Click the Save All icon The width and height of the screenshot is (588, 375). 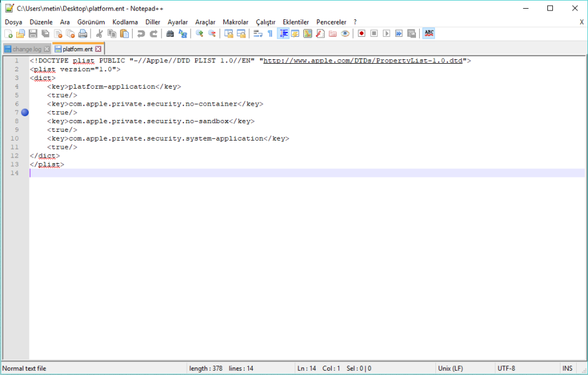click(45, 34)
